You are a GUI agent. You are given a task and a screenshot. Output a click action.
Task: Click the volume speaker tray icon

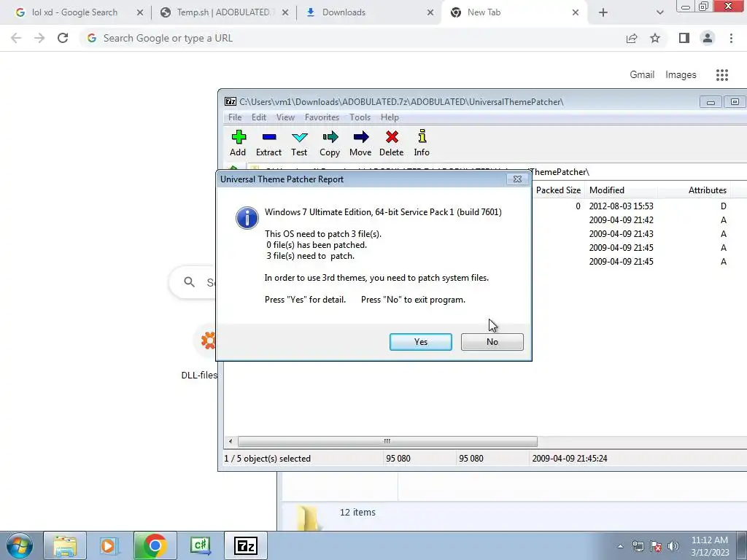(673, 546)
